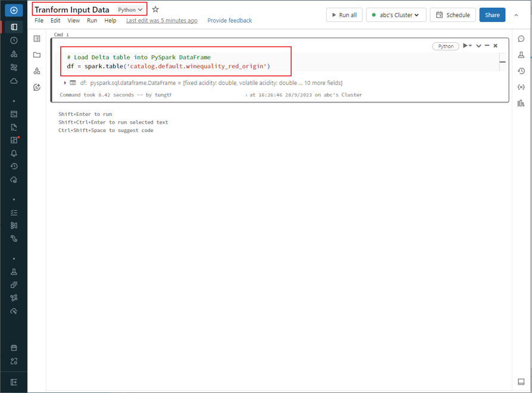Open cell actions chevron menu

[478, 46]
